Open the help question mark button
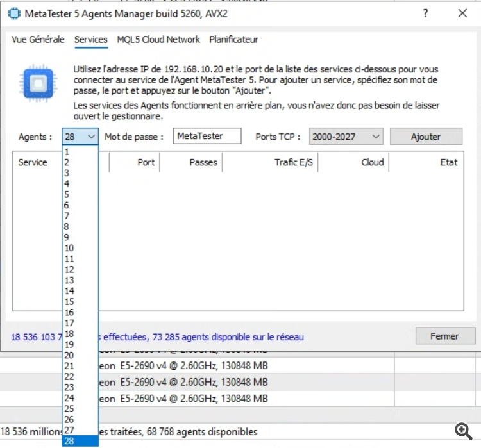The height and width of the screenshot is (448, 481). (x=425, y=13)
